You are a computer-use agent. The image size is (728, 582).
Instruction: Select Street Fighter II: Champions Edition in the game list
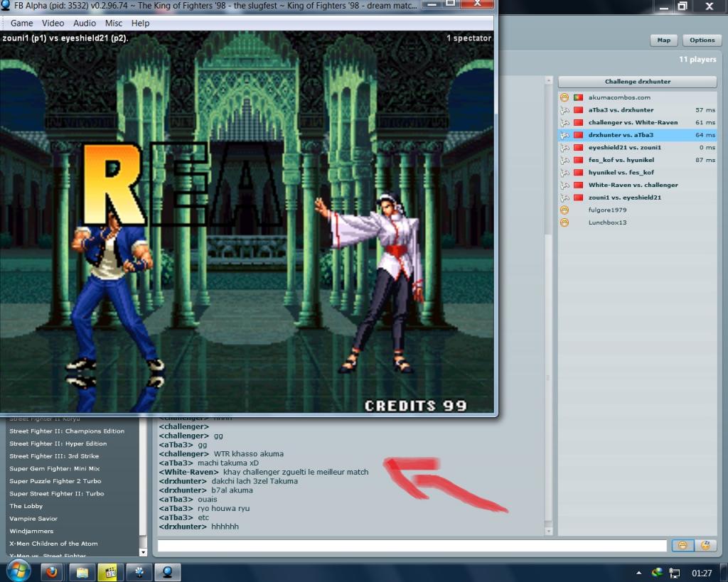67,431
